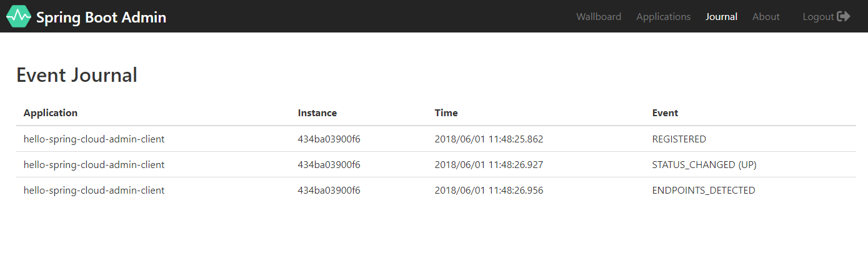
Task: Click the Spring Boot Admin hexagon logo
Action: pyautogui.click(x=18, y=17)
